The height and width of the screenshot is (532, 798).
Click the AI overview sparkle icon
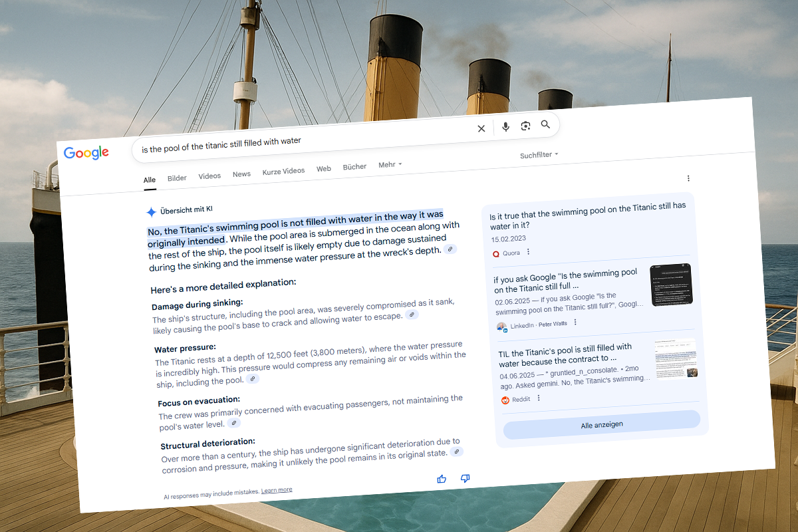152,212
